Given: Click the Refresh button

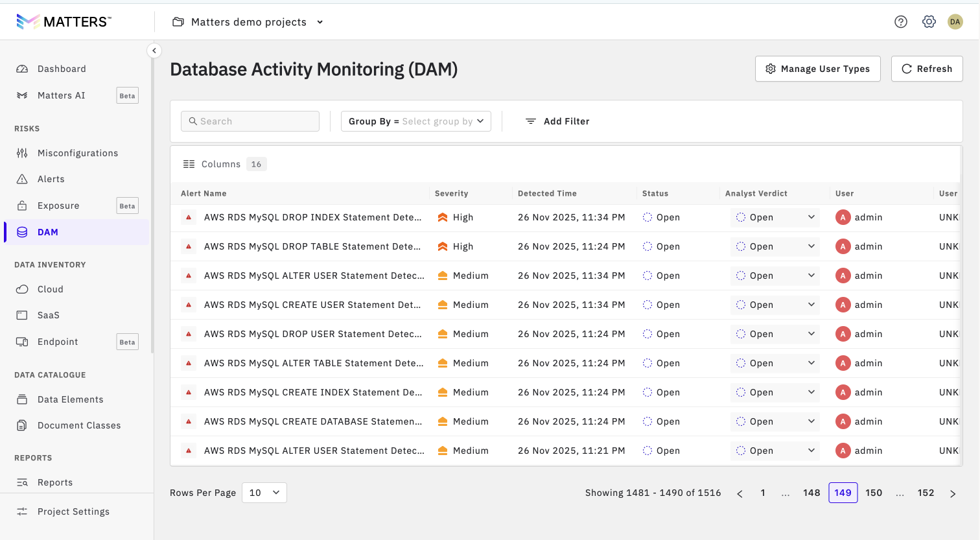Looking at the screenshot, I should click(x=926, y=69).
